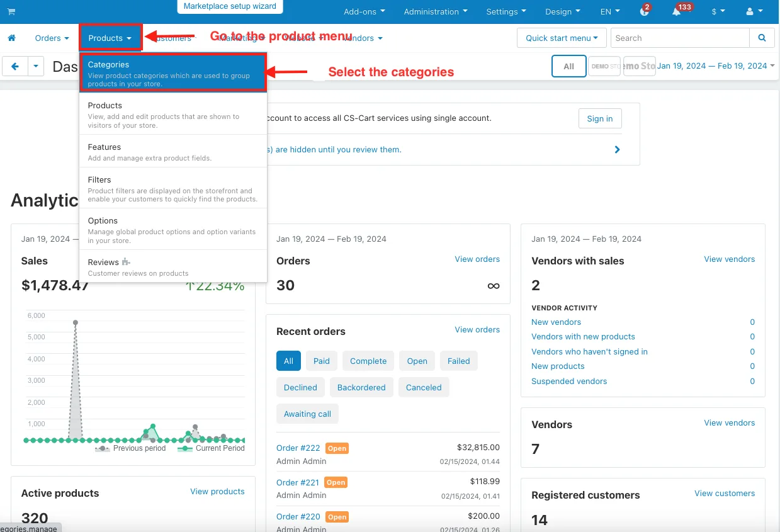Click in the Search input field
This screenshot has height=532, width=780.
coord(680,38)
